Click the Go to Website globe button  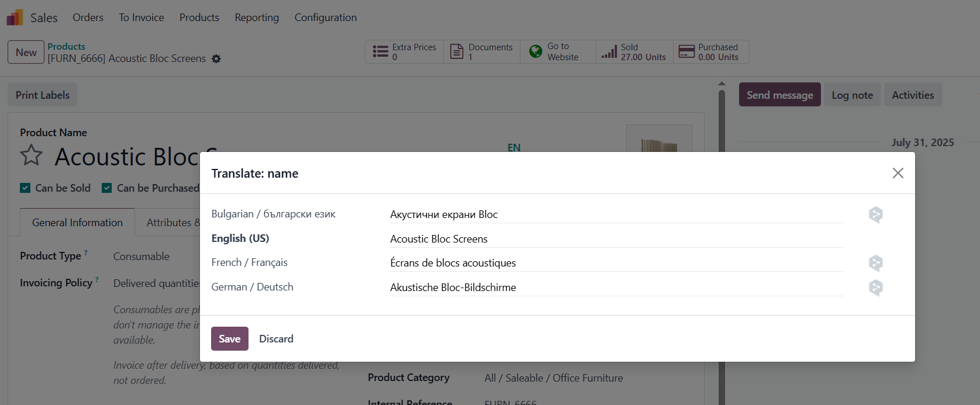tap(558, 52)
